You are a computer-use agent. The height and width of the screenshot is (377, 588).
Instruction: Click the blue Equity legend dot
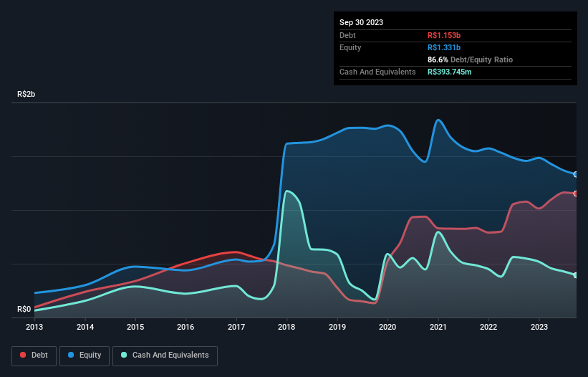coord(71,355)
